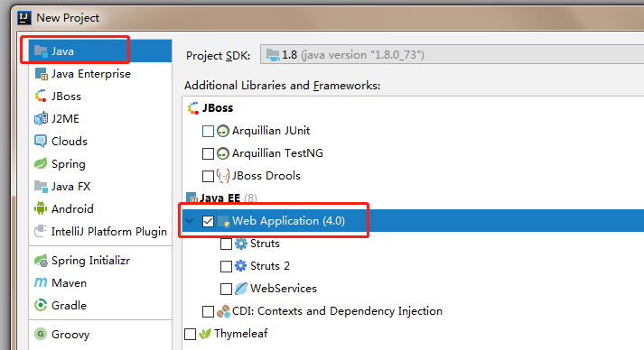644x350 pixels.
Task: Select Java FX project type
Action: coord(70,187)
